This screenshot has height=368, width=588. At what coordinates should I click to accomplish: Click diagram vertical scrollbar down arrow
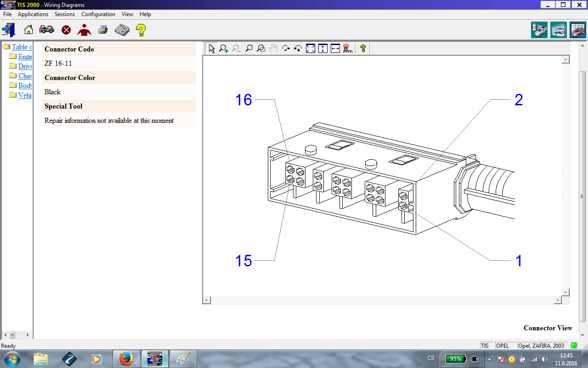click(566, 292)
